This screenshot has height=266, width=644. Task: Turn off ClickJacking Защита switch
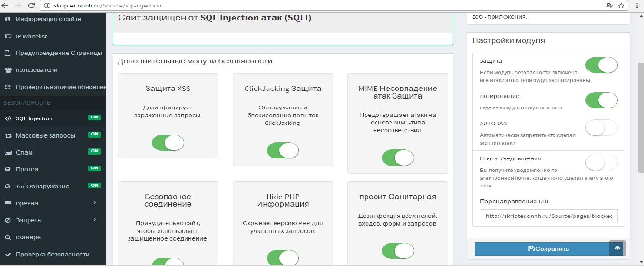tap(283, 150)
